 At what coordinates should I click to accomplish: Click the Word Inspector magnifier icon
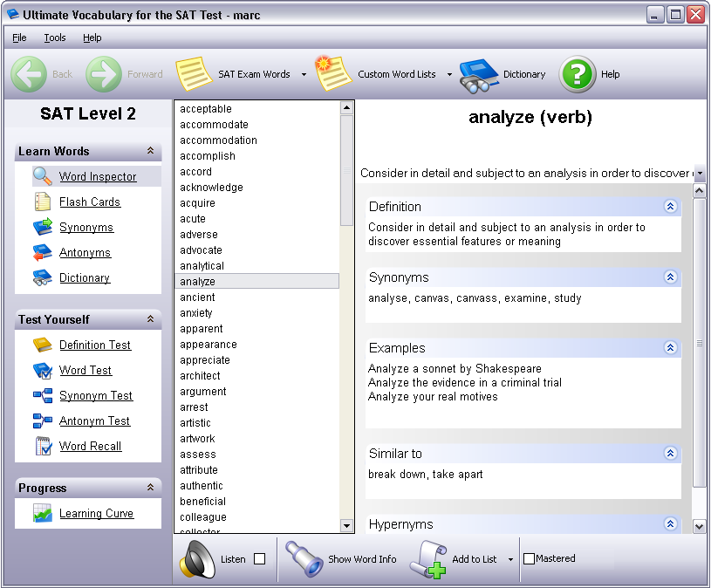43,176
